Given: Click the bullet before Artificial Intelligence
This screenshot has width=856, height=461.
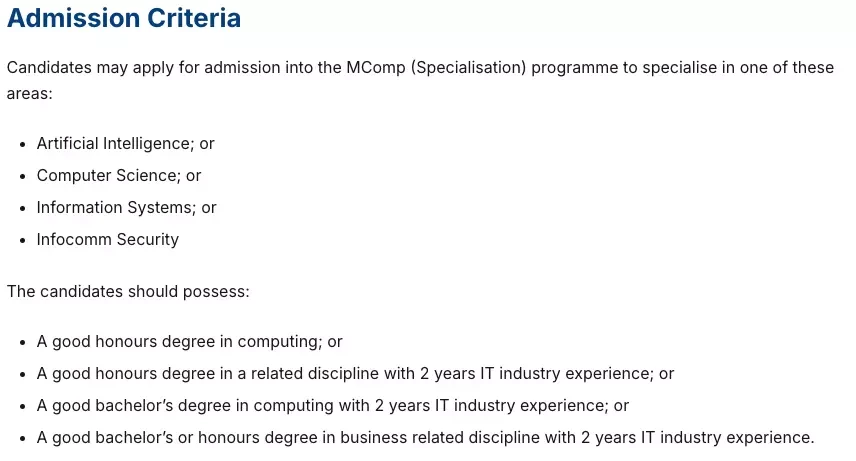Looking at the screenshot, I should tap(22, 145).
